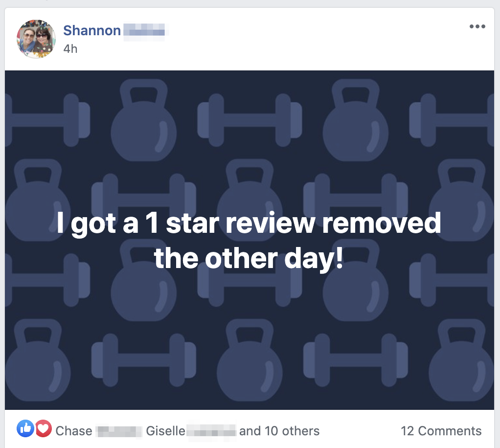Click the word "removed" in the post
The height and width of the screenshot is (448, 500).
pyautogui.click(x=382, y=223)
